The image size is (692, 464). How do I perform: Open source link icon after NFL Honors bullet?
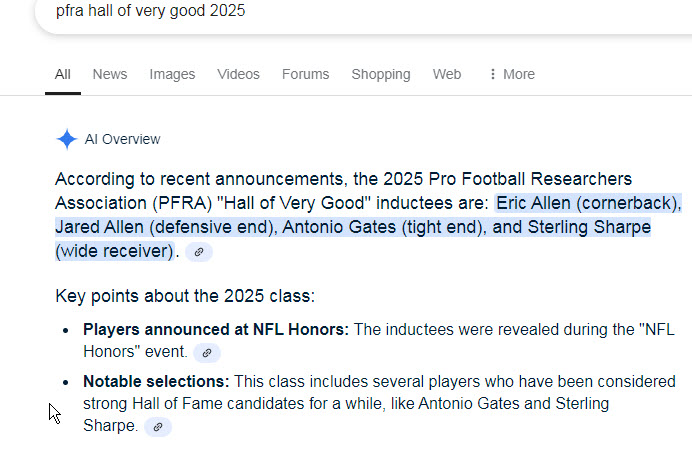[207, 353]
